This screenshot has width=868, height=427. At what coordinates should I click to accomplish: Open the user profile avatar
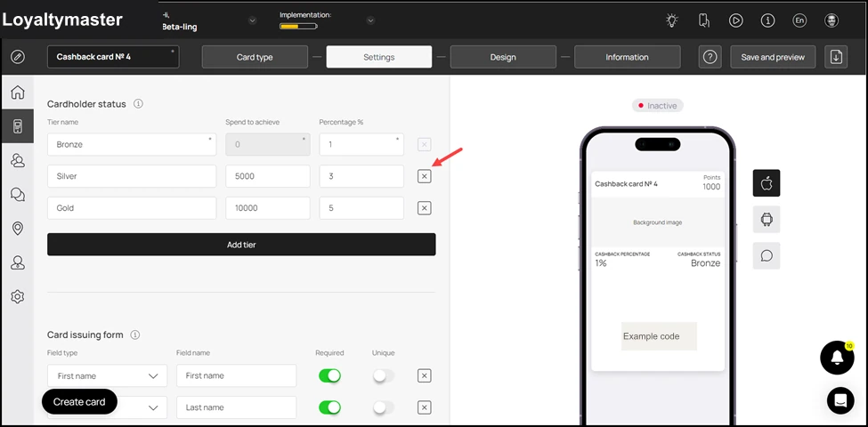831,21
